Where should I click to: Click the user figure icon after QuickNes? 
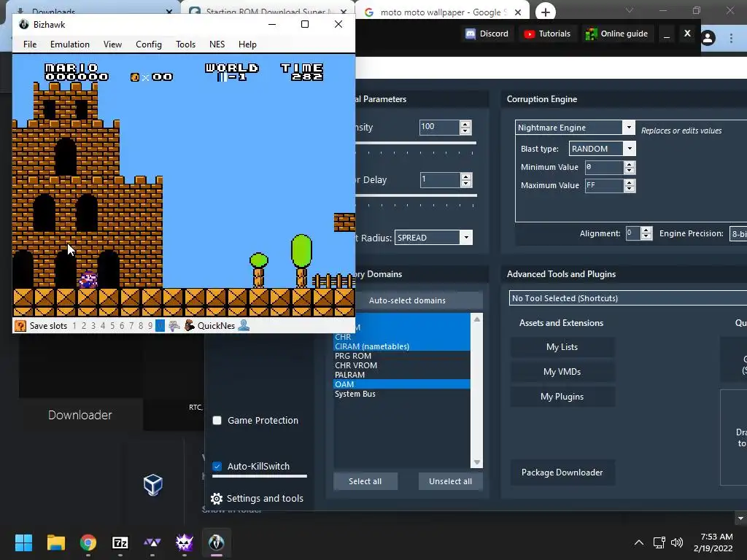(x=244, y=326)
